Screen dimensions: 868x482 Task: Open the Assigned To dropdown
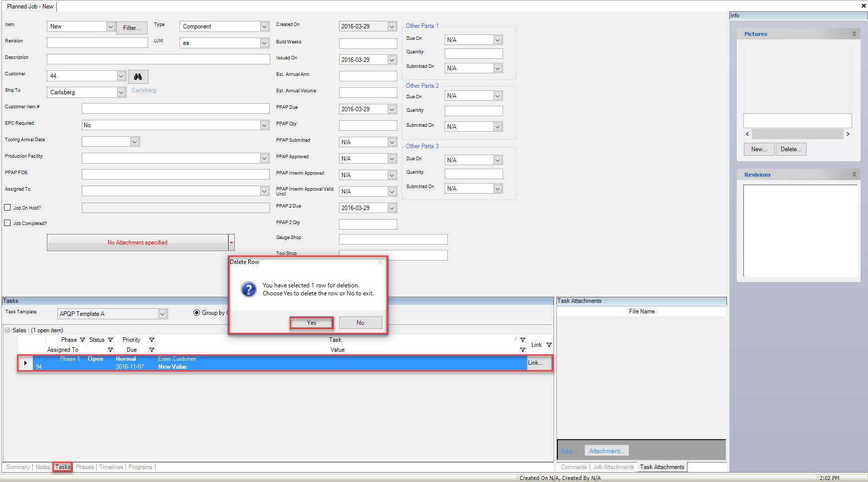click(264, 191)
